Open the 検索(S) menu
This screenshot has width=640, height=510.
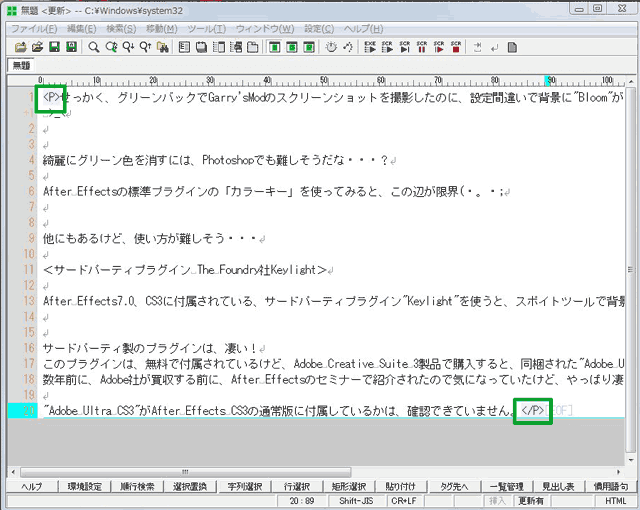coord(121,28)
